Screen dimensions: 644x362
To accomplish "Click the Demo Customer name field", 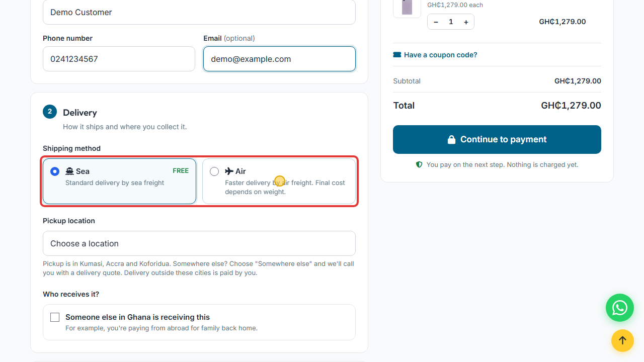I will [199, 12].
